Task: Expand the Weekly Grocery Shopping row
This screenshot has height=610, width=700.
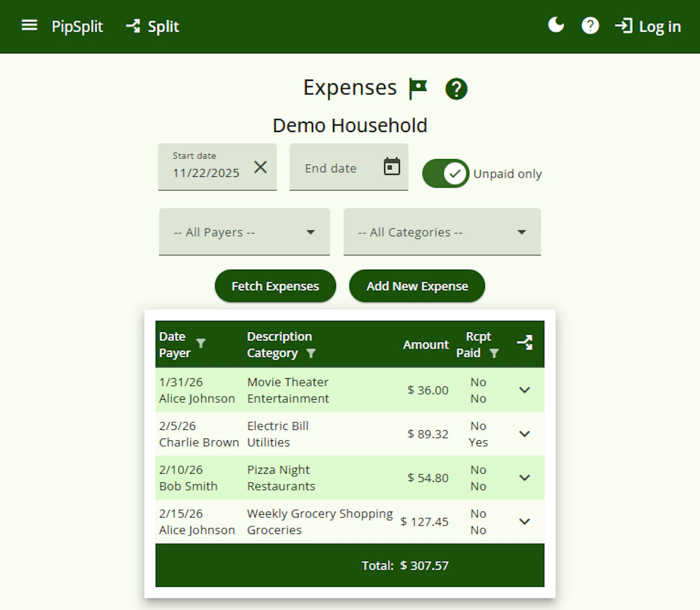Action: (525, 521)
